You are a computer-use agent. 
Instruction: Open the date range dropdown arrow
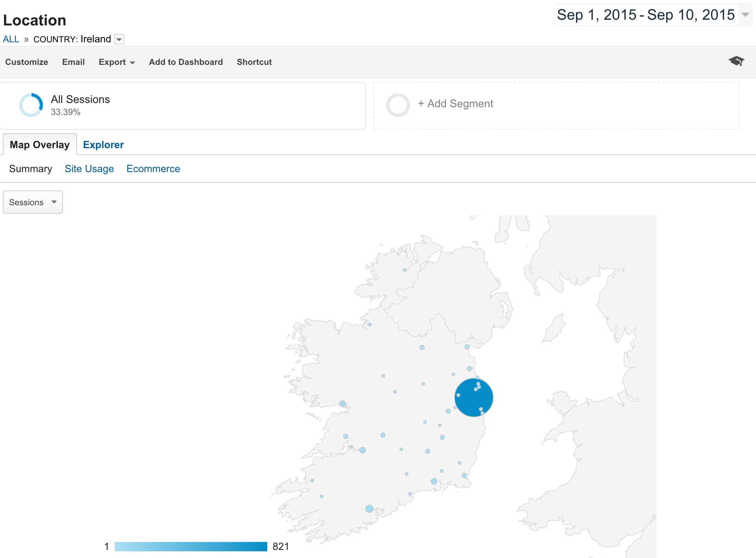[x=745, y=15]
